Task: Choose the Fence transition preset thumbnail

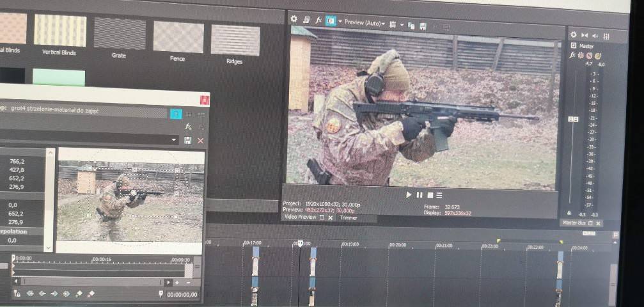Action: point(178,37)
